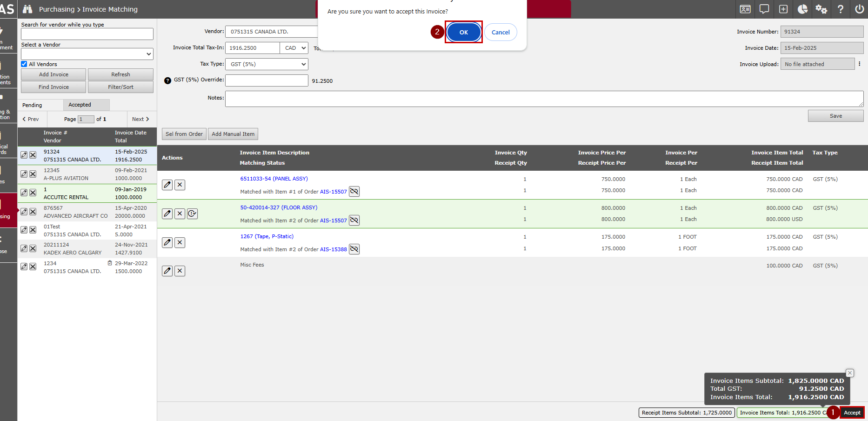The image size is (868, 421).
Task: Click the GST Override help icon
Action: [x=168, y=80]
